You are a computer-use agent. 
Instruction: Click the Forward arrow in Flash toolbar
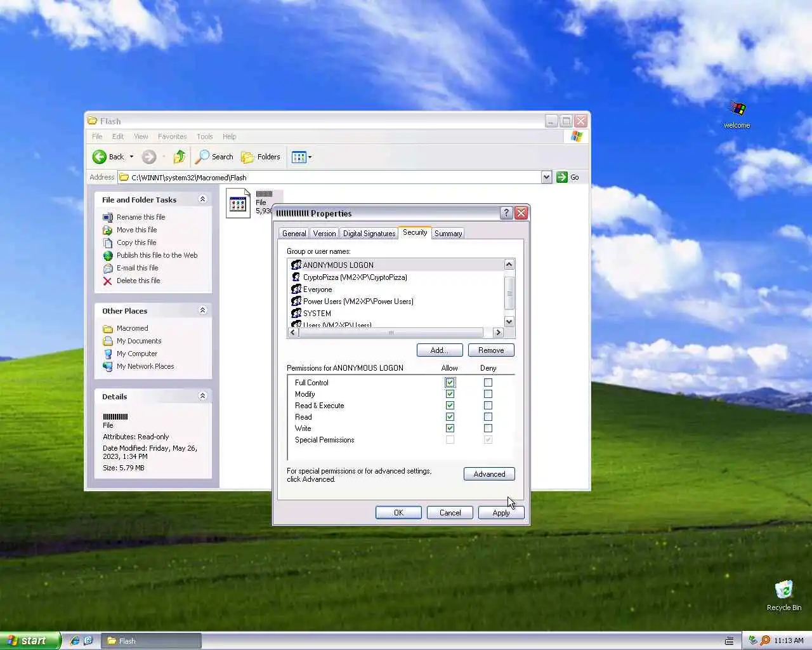click(x=148, y=157)
